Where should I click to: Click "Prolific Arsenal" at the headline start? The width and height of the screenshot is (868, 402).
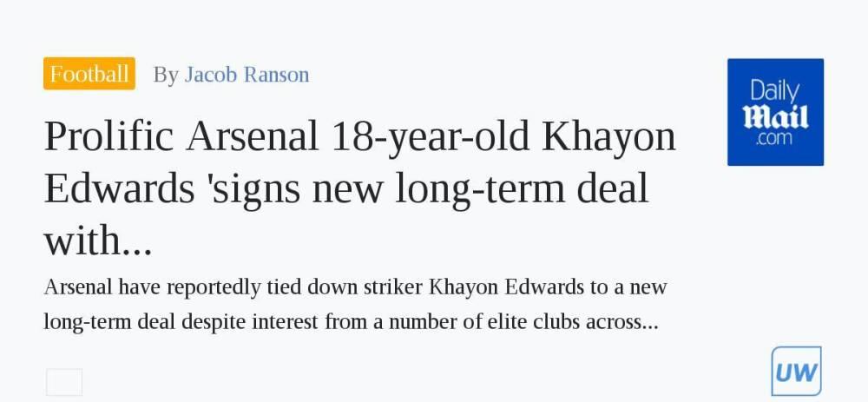point(181,135)
